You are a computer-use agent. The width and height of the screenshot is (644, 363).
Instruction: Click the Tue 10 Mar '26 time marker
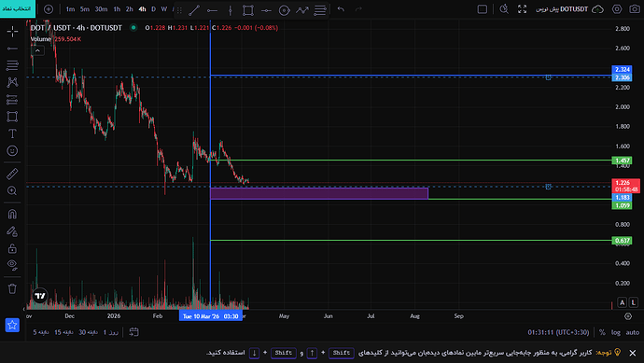pyautogui.click(x=211, y=315)
